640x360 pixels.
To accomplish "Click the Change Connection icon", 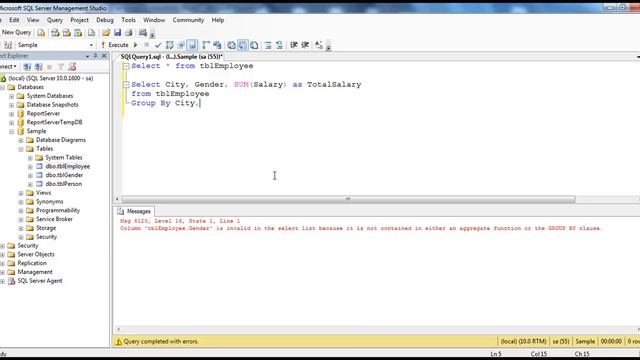I will click(8, 45).
